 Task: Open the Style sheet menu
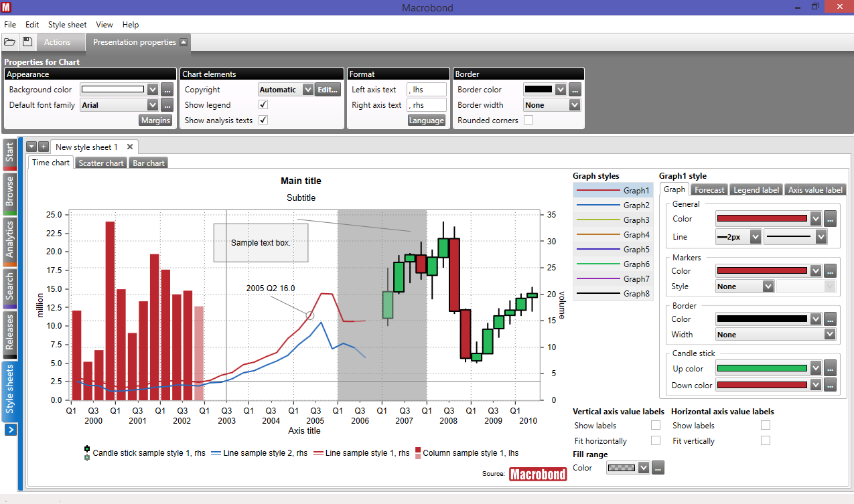(x=67, y=25)
